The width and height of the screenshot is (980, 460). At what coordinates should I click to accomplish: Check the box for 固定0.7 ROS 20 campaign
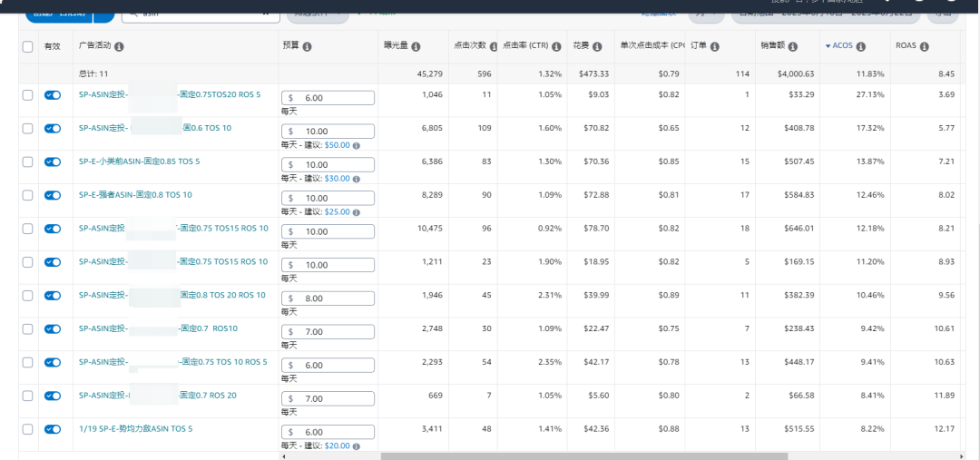(x=27, y=396)
